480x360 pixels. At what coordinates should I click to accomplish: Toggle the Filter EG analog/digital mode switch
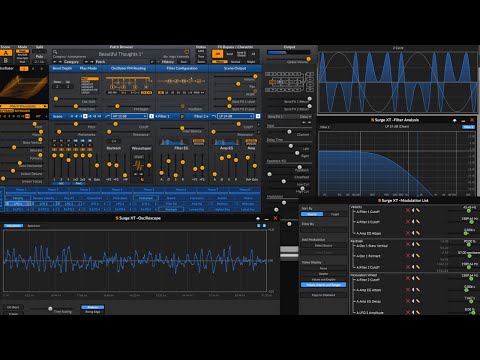pyautogui.click(x=198, y=142)
